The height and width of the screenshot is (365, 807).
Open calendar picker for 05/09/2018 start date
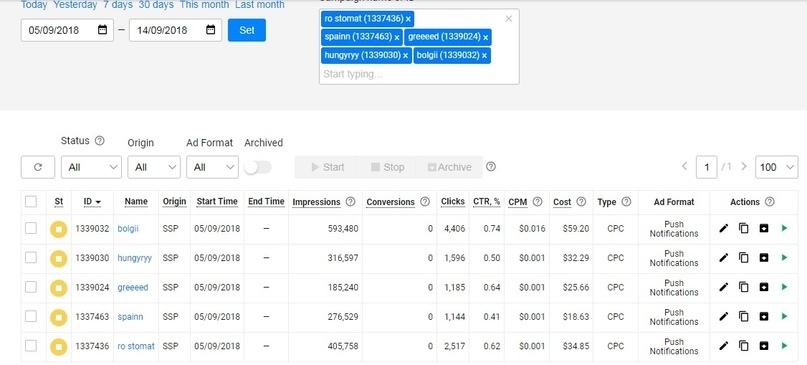pyautogui.click(x=102, y=30)
